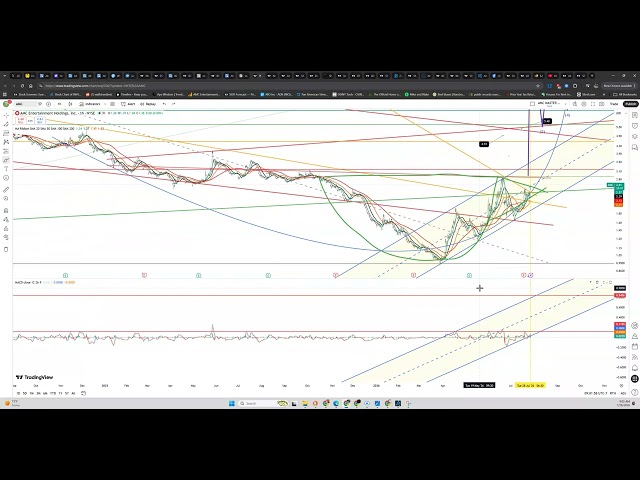Select the 1M date range
640x480 pixels.
(31, 393)
